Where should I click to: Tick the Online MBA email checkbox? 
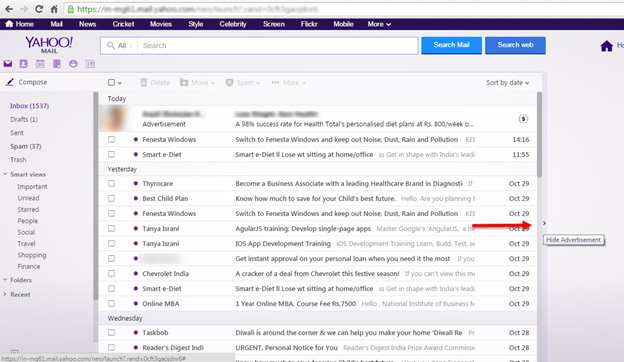111,304
